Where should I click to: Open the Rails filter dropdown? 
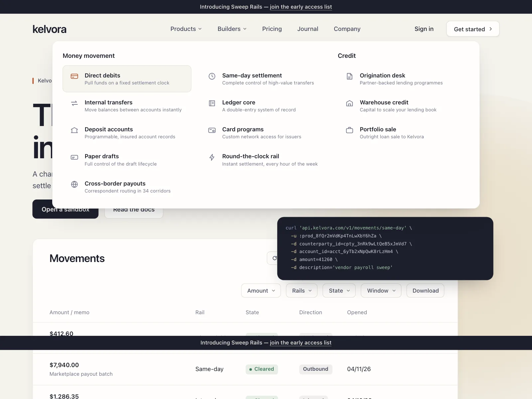(302, 291)
